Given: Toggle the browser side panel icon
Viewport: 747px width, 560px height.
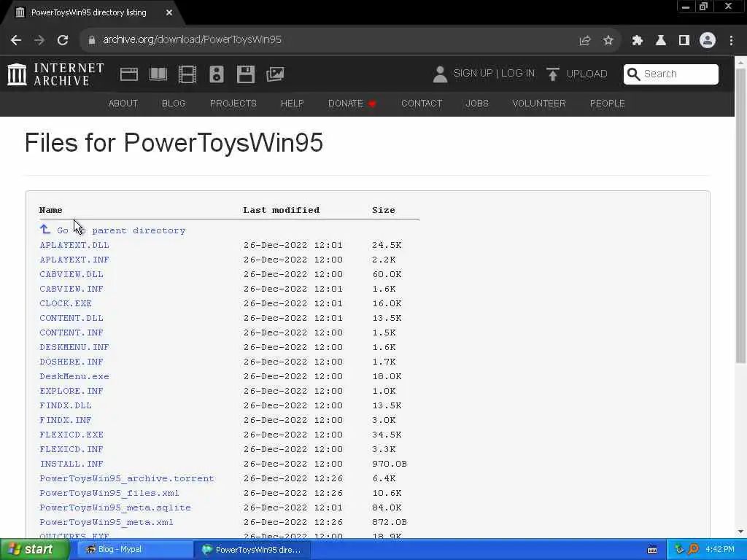Looking at the screenshot, I should pos(684,41).
